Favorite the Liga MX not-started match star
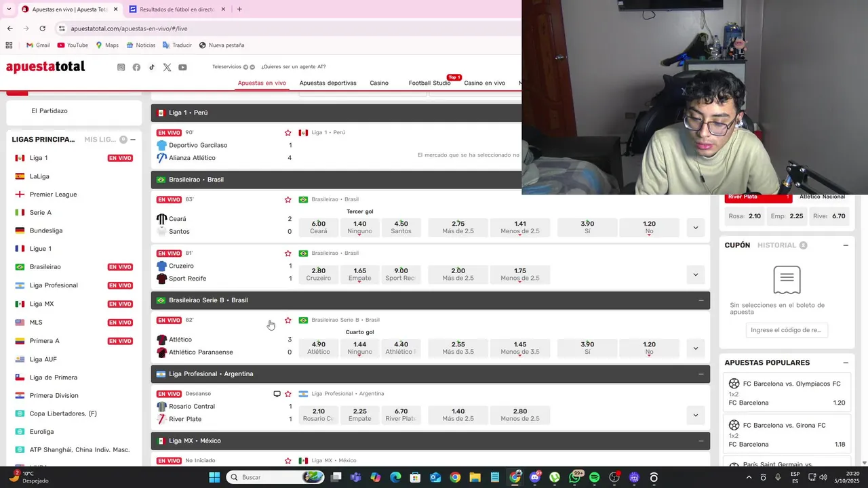The image size is (868, 488). point(288,461)
